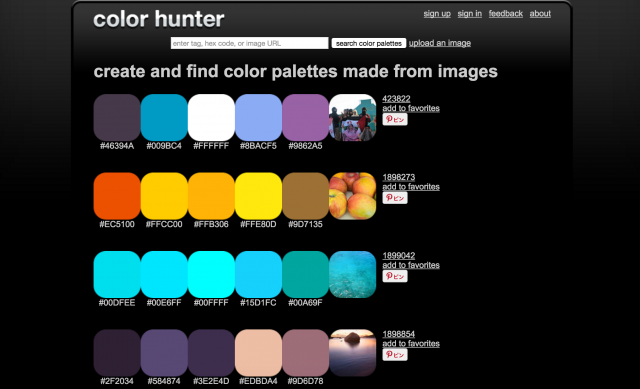The image size is (640, 389).
Task: Click the #00A69F hex code label
Action: point(305,302)
